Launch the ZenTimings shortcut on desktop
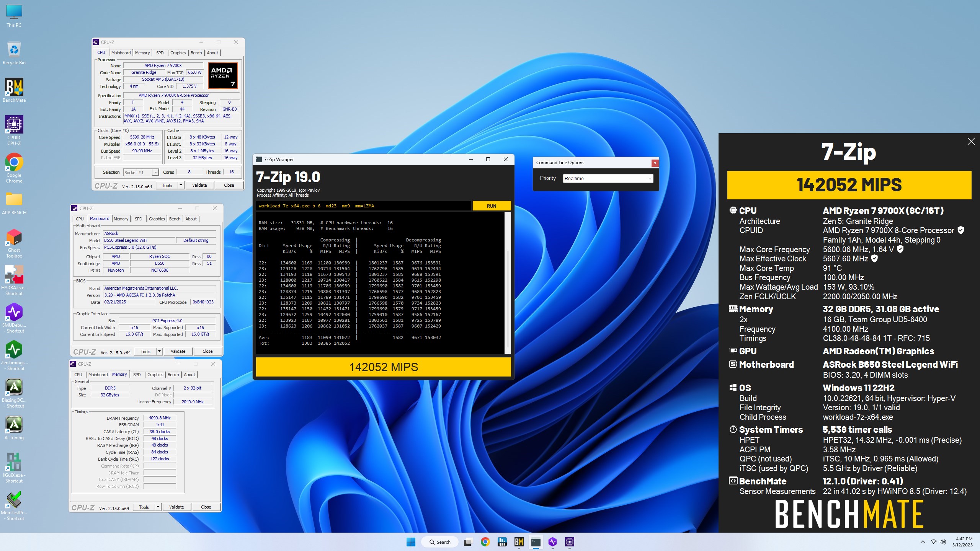The image size is (980, 551). [x=14, y=355]
